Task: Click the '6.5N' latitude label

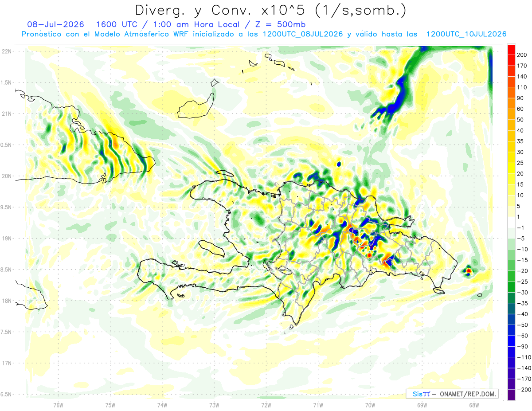Action: 6,394
